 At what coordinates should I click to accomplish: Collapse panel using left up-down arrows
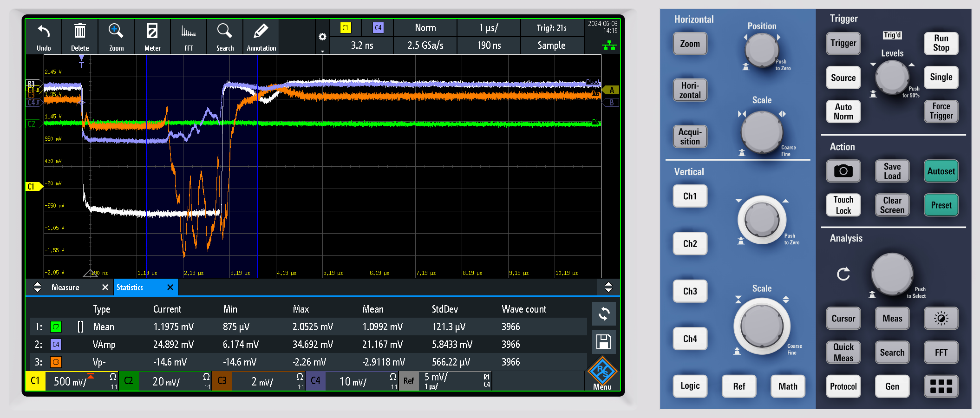(38, 287)
